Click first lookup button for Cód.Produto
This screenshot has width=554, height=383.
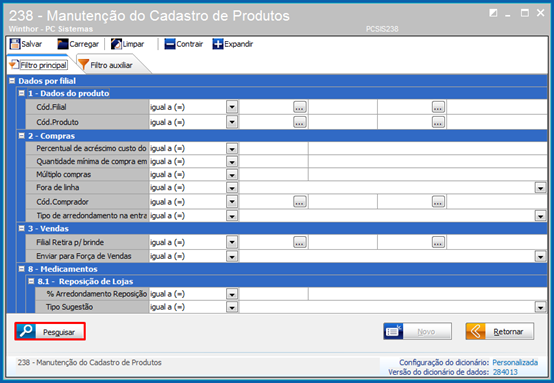300,122
